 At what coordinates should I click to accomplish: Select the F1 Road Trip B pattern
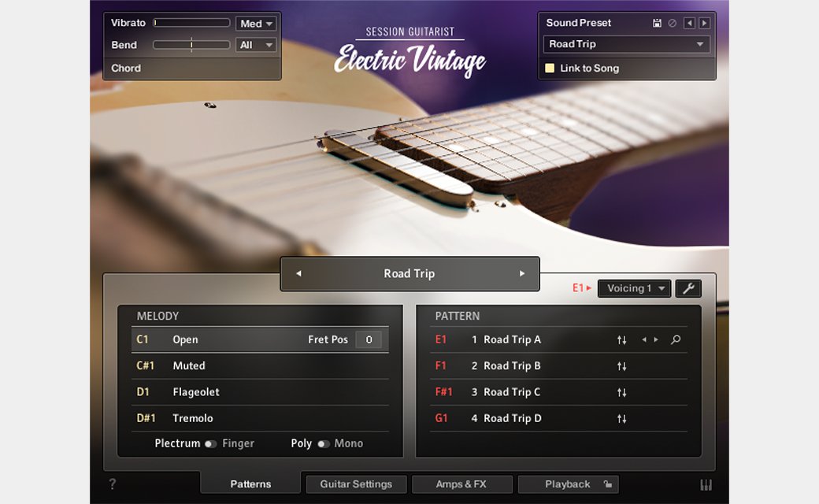coord(558,365)
